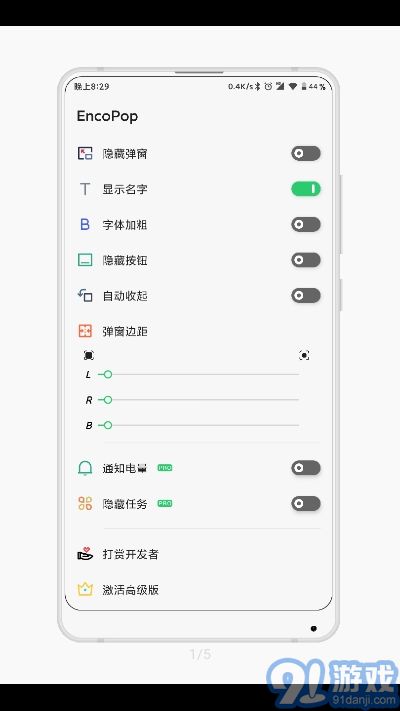Click the 隐藏按钮 green rectangle icon
This screenshot has width=400, height=711.
tap(85, 260)
